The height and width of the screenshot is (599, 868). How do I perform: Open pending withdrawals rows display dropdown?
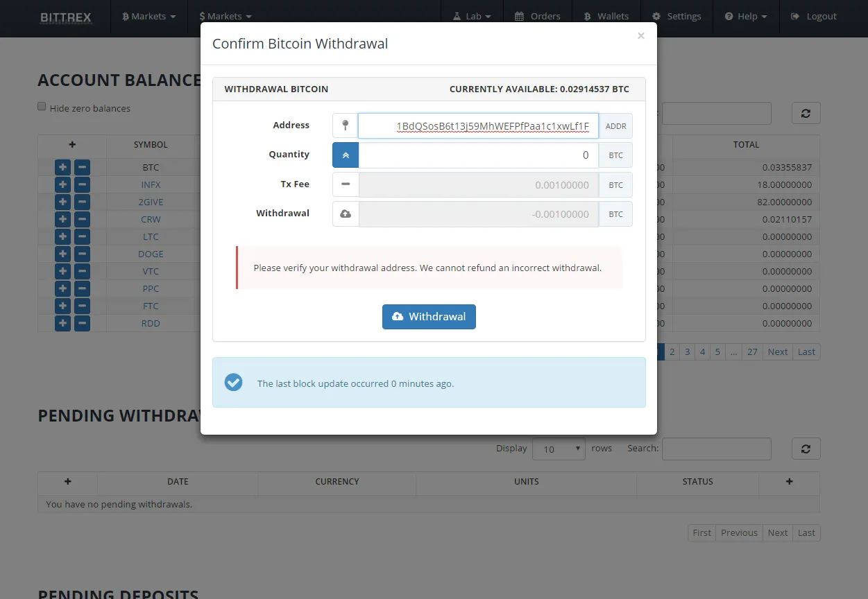click(559, 449)
